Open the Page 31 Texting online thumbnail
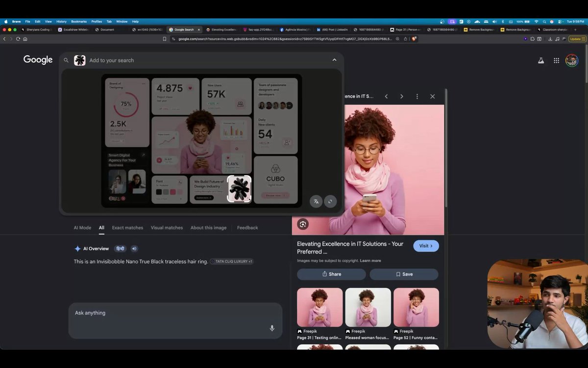The width and height of the screenshot is (588, 368). coord(319,307)
